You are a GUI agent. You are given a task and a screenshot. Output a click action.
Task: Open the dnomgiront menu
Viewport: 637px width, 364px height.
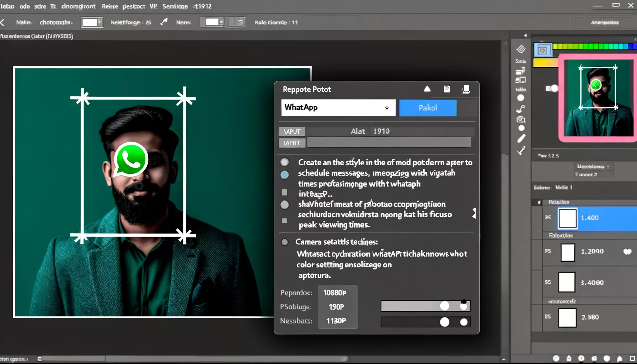coord(78,6)
